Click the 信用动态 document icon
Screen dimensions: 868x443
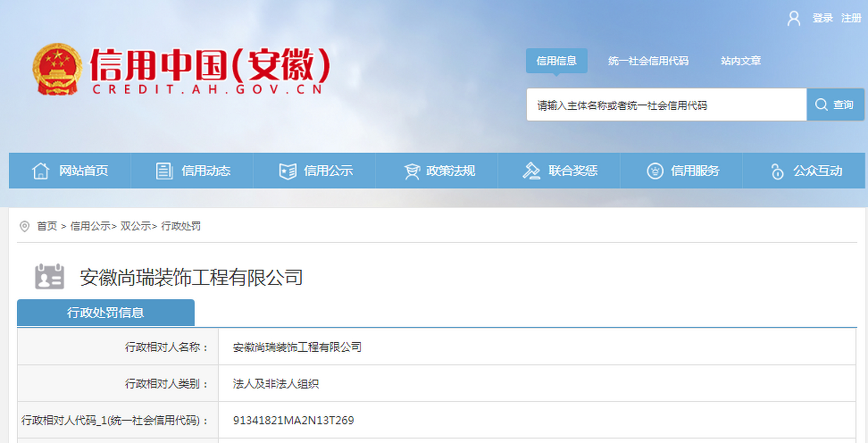pyautogui.click(x=163, y=171)
